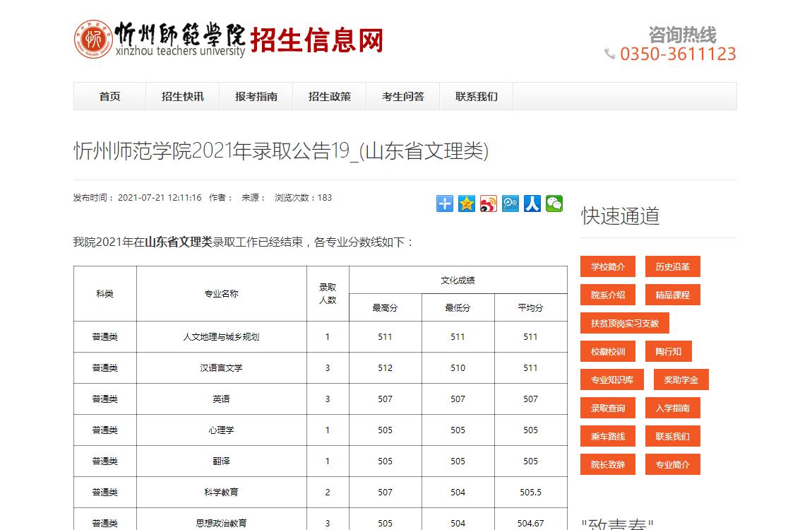Click the 翻译 major cell
Image resolution: width=812 pixels, height=530 pixels.
(221, 461)
